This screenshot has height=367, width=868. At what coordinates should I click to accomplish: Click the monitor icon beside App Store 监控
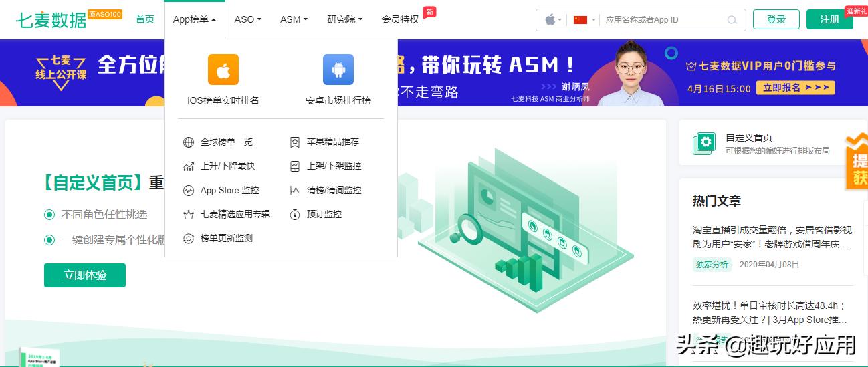coord(189,190)
